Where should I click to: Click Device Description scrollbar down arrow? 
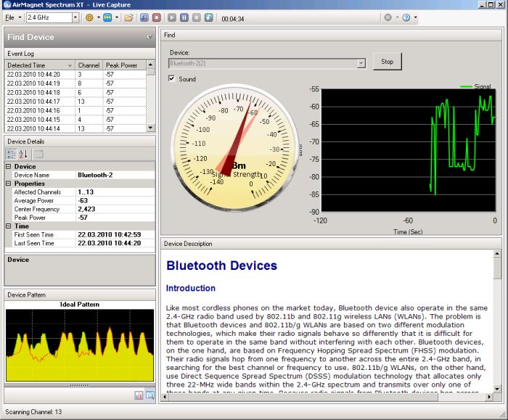497,388
